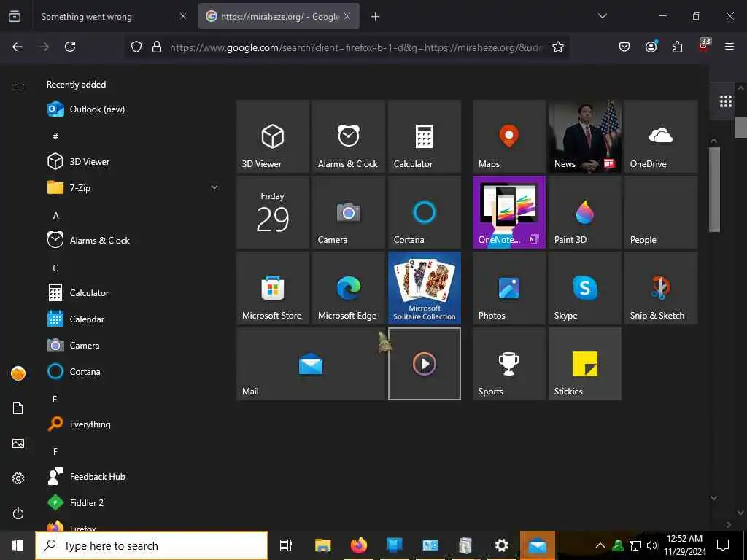
Task: Open the Sports tile
Action: click(508, 364)
